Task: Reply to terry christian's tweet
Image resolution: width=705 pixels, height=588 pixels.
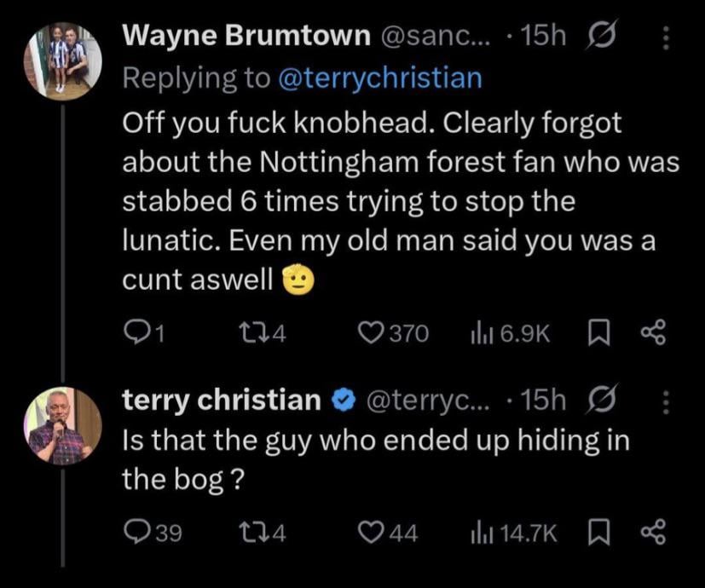Action: (x=138, y=533)
